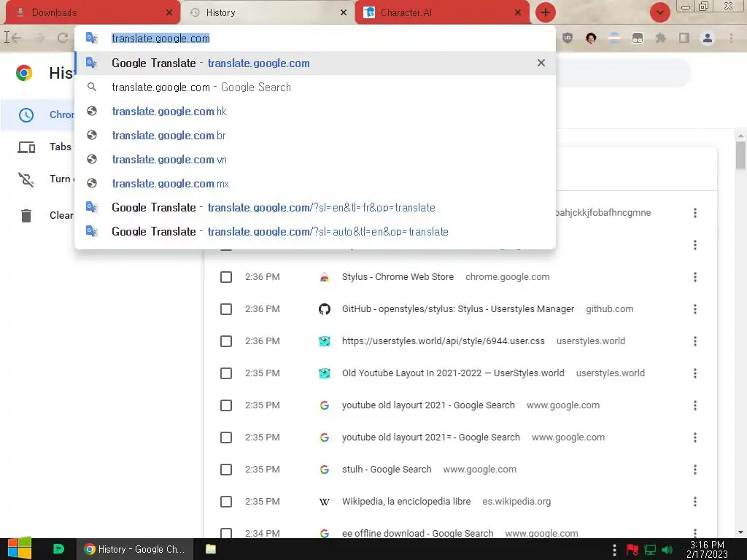Screen dimensions: 747x560
Task: Open the Windows Start button
Action: tap(19, 548)
